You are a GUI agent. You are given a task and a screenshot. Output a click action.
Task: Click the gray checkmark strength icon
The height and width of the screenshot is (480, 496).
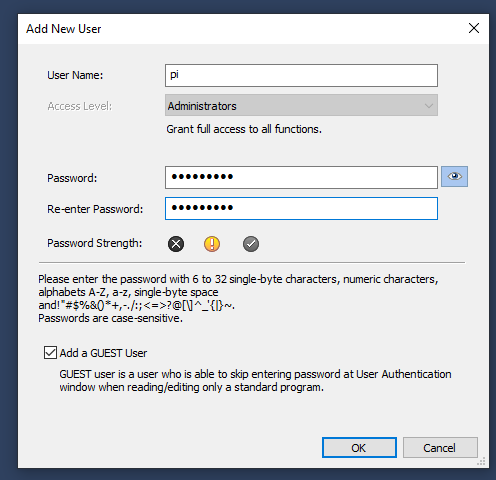click(x=251, y=244)
